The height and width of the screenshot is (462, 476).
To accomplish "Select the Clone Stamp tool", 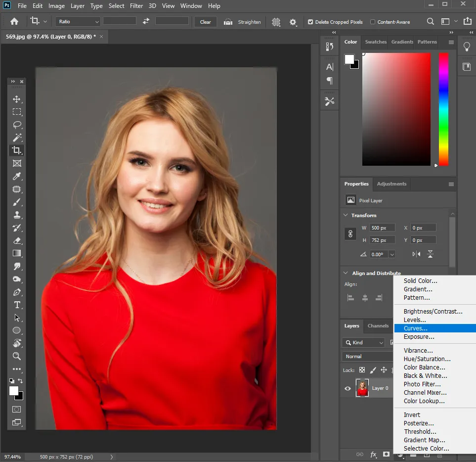I will pos(17,215).
